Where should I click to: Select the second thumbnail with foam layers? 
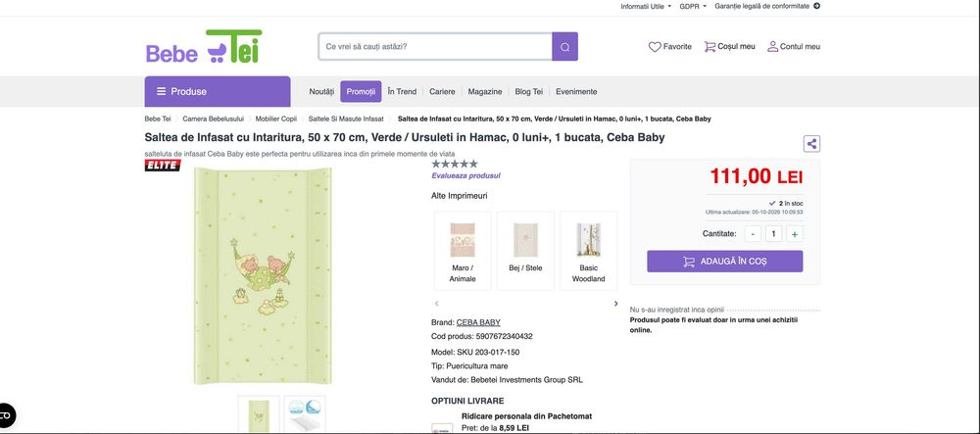point(305,414)
